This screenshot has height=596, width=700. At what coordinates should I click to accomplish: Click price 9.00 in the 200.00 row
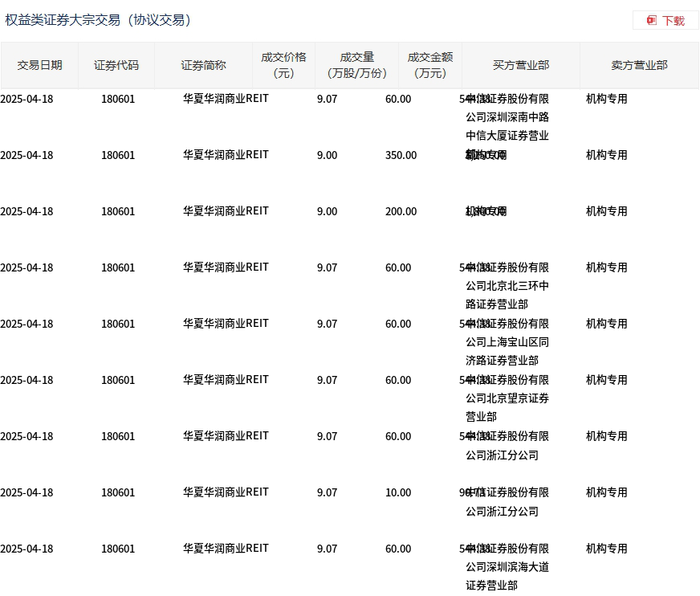[x=327, y=212]
